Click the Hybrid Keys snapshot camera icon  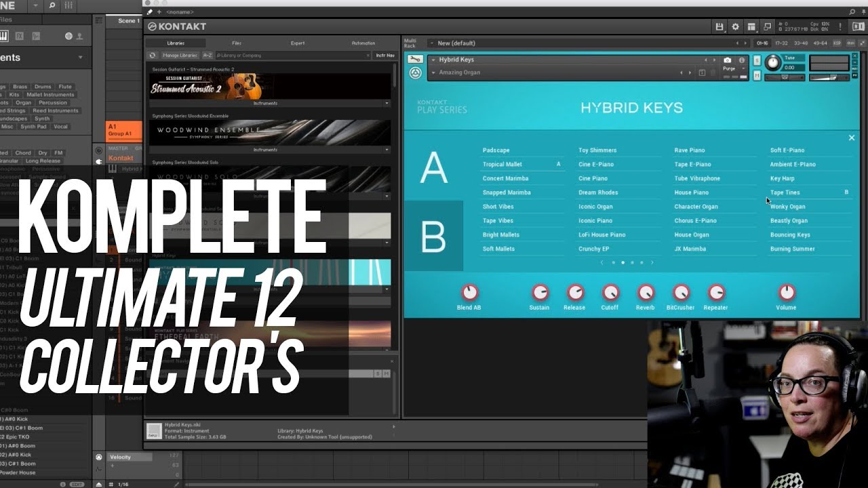pos(728,60)
